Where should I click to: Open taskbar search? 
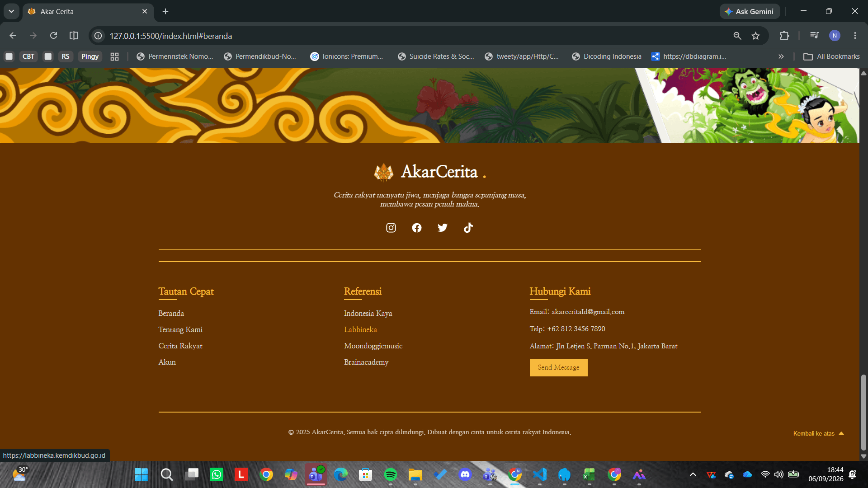point(167,474)
